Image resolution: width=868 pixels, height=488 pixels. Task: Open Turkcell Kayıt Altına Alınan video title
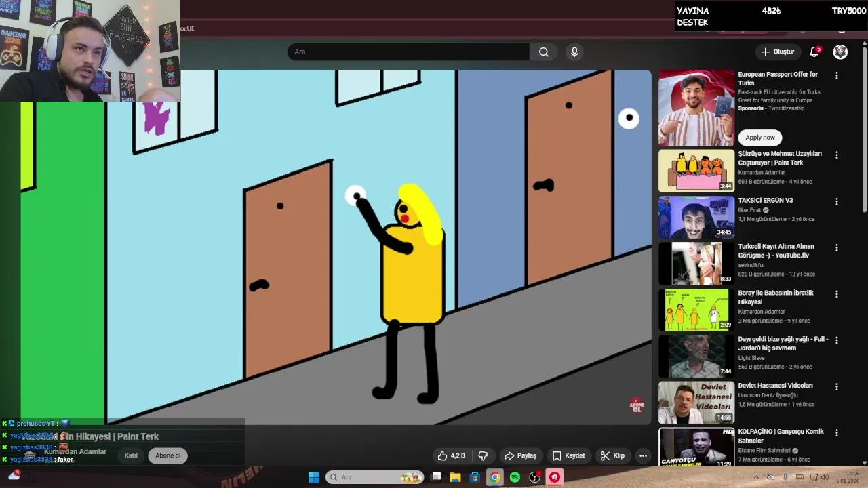(776, 251)
